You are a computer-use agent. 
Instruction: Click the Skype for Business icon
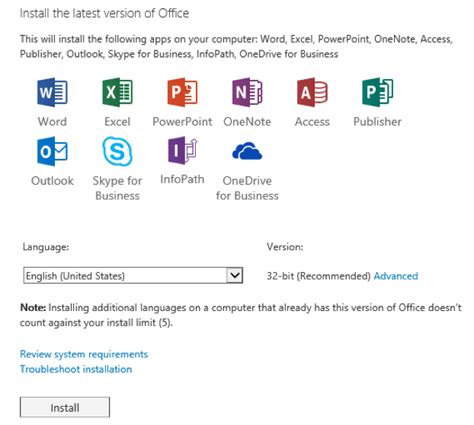117,151
